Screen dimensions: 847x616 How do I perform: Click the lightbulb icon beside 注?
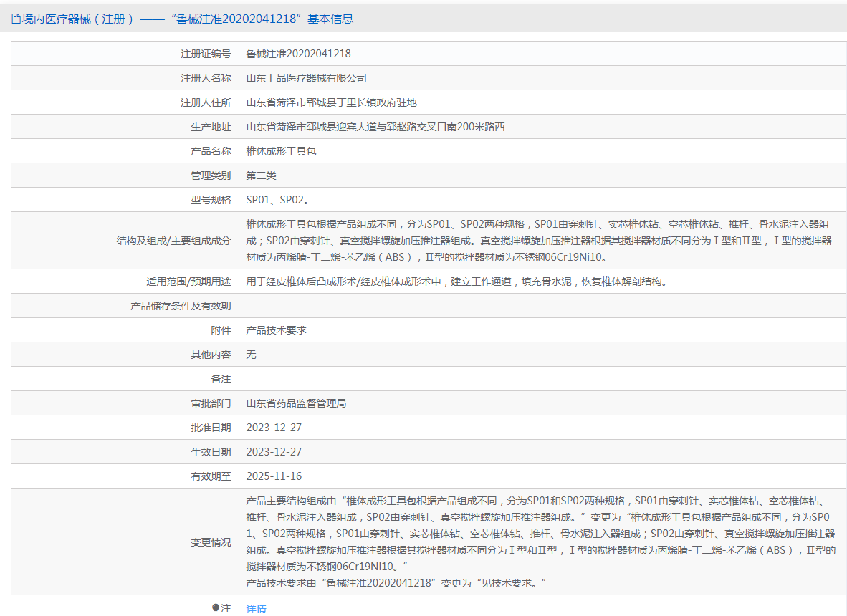pyautogui.click(x=216, y=608)
